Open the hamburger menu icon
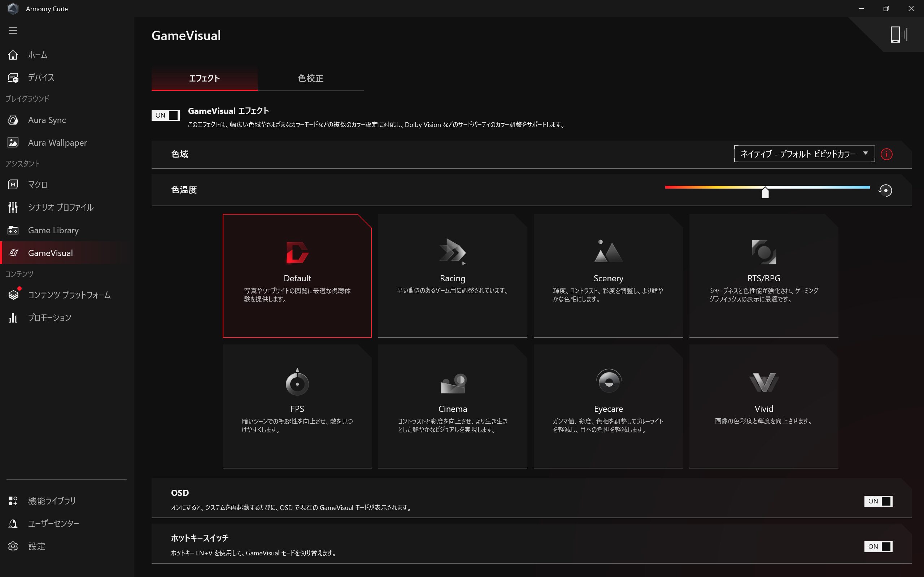 coord(13,30)
